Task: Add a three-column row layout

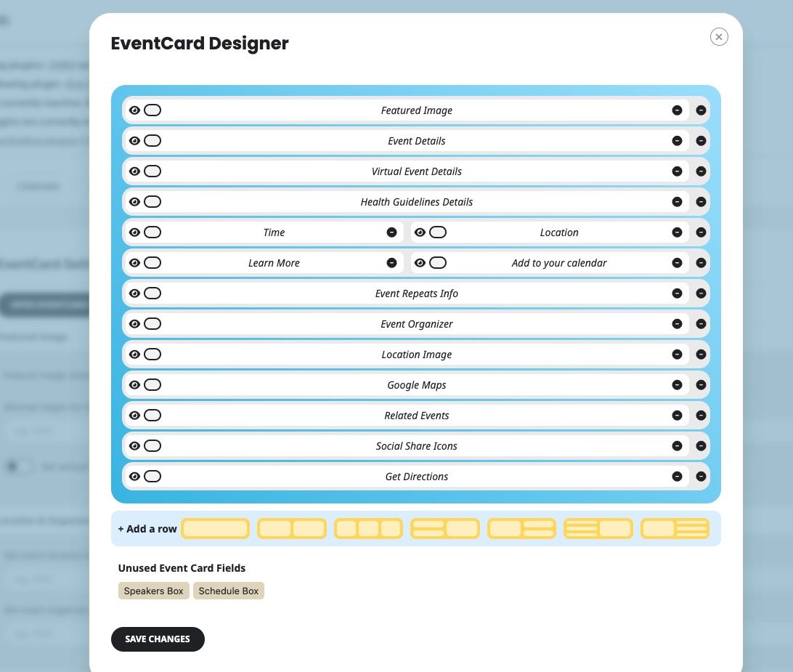Action: [x=369, y=529]
